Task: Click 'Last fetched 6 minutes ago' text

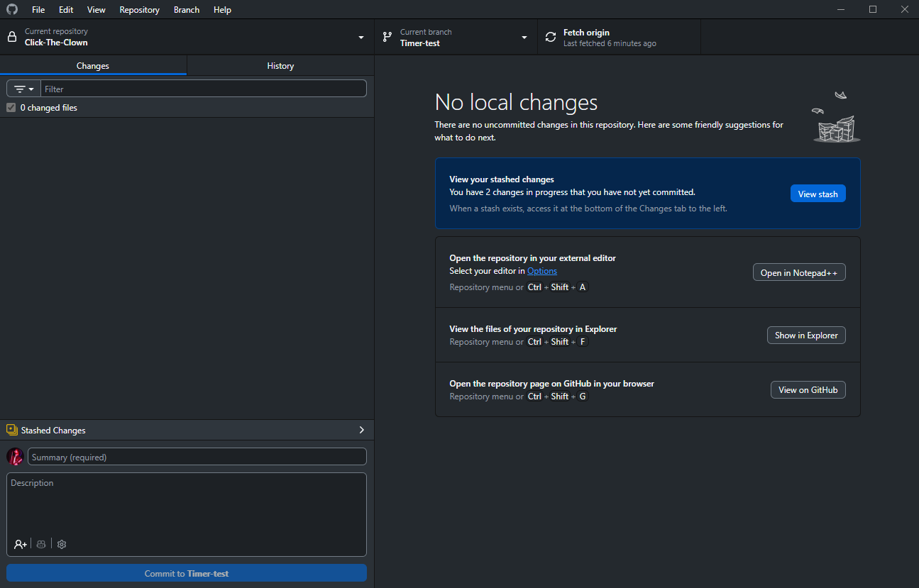Action: (x=610, y=43)
